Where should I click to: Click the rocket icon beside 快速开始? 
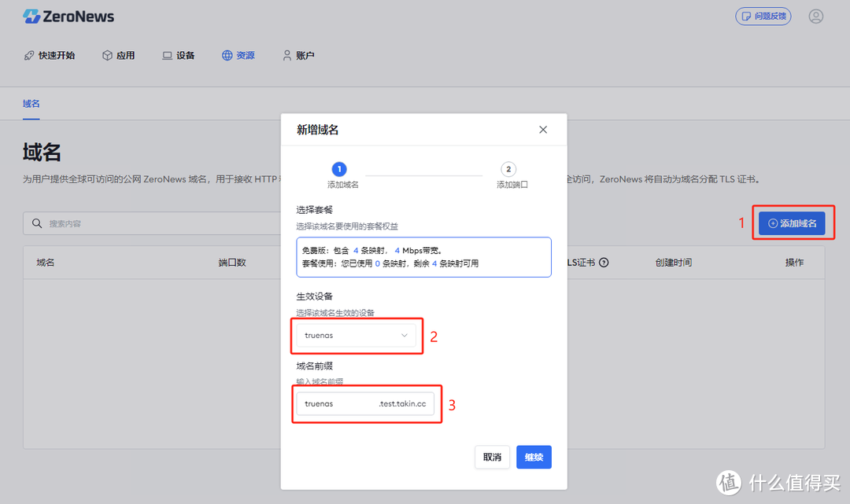30,55
